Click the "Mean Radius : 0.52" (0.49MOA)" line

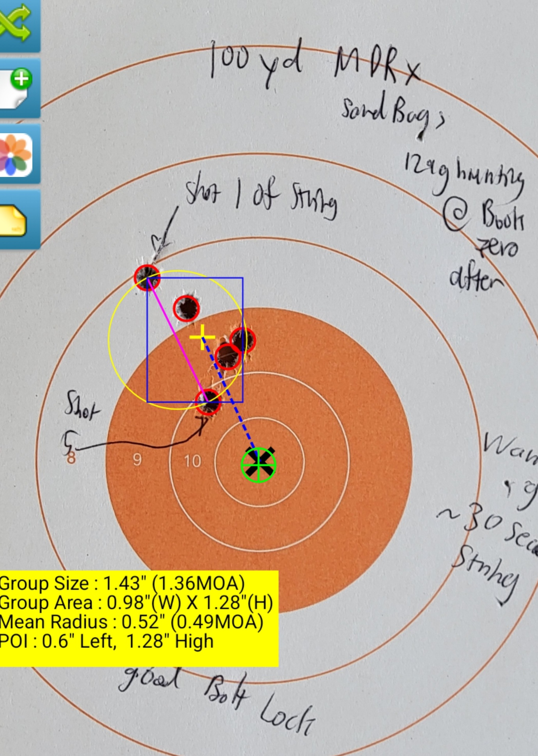coord(131,622)
